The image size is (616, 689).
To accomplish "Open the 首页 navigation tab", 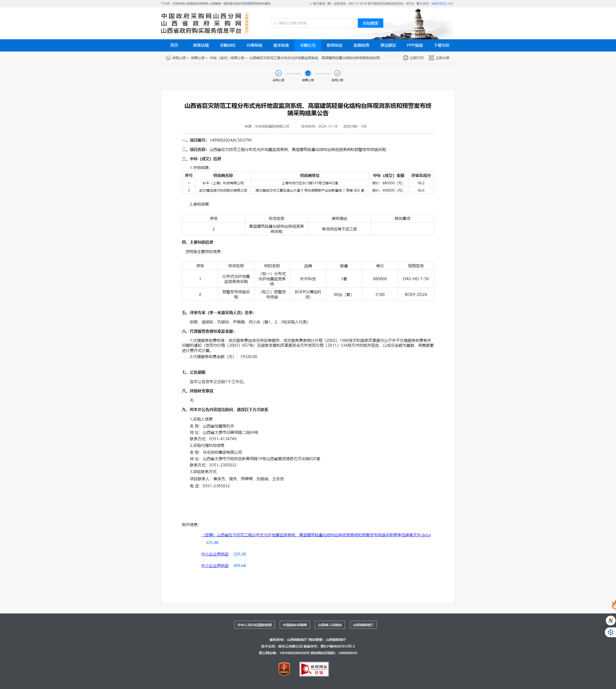I will click(174, 45).
